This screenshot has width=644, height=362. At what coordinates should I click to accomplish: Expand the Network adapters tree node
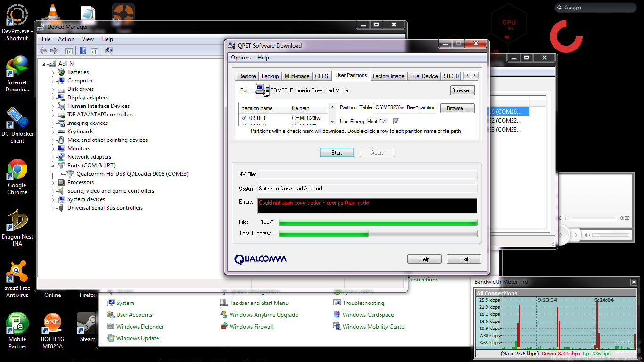pos(52,156)
